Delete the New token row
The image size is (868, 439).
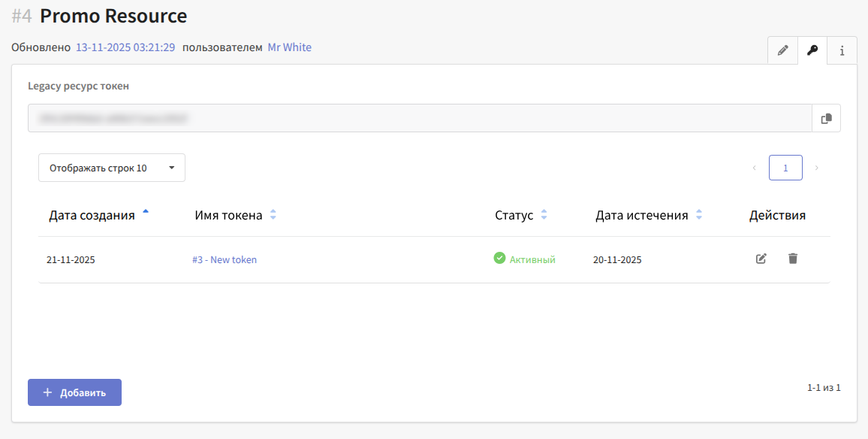click(x=793, y=259)
